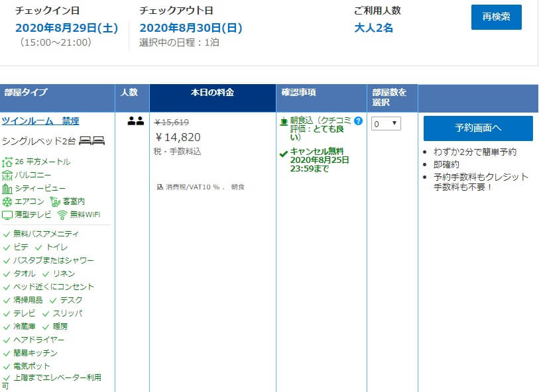Click the シングルベッド2台 bed description
539x392 pixels.
[x=38, y=141]
